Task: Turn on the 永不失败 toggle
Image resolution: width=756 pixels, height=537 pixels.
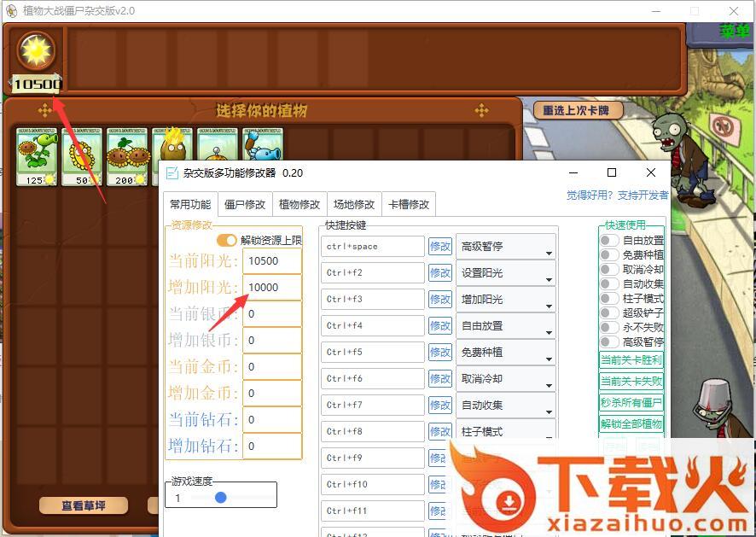Action: coord(609,327)
